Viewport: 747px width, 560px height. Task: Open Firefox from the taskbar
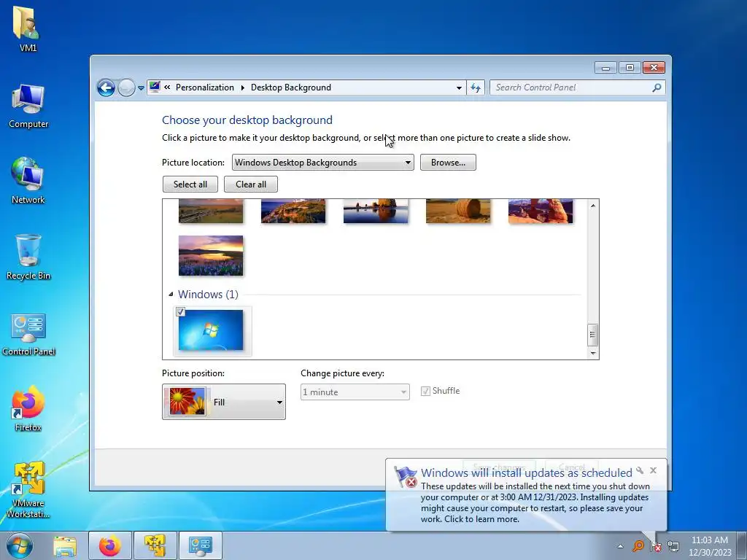point(110,545)
